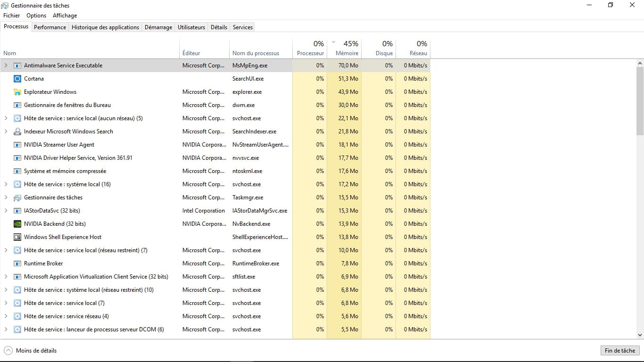Switch to the Services tab
Screen dimensions: 644x362
(x=243, y=27)
